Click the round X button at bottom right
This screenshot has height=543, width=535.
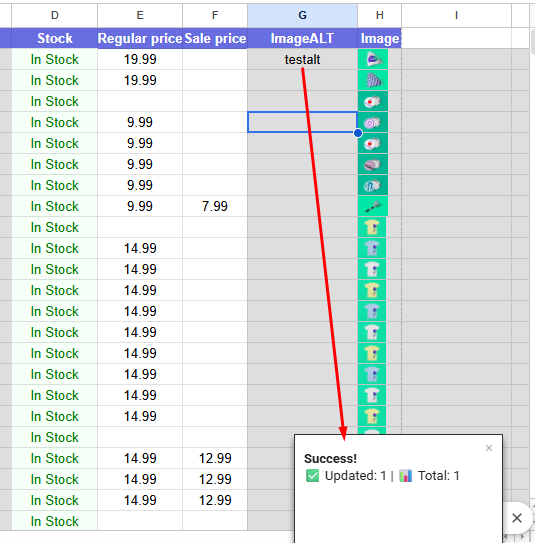[517, 518]
